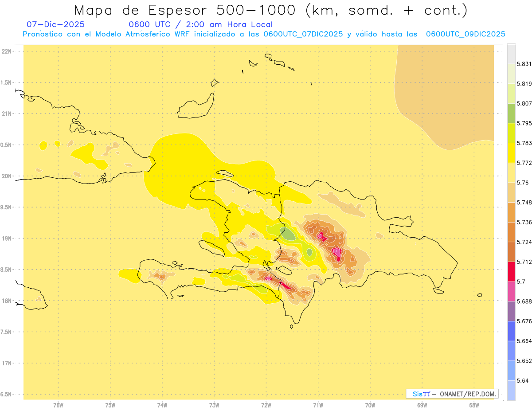Click the 73W longitude label

point(214,405)
